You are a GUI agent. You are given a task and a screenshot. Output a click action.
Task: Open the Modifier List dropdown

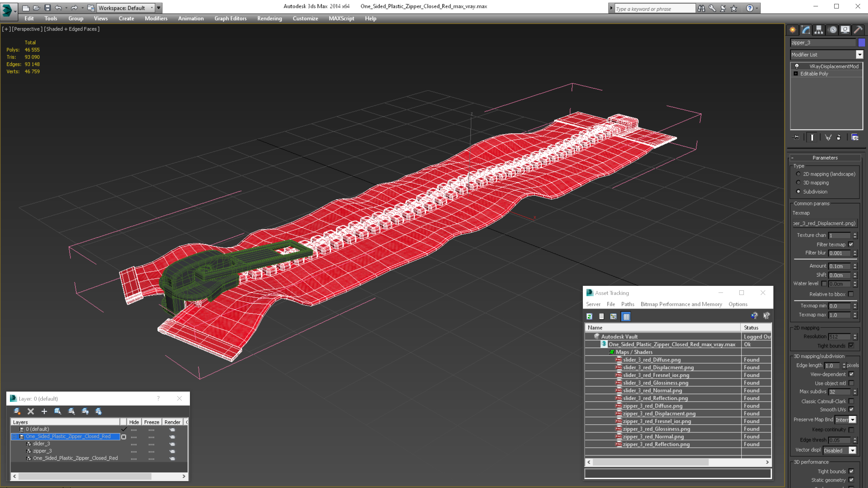coord(860,55)
